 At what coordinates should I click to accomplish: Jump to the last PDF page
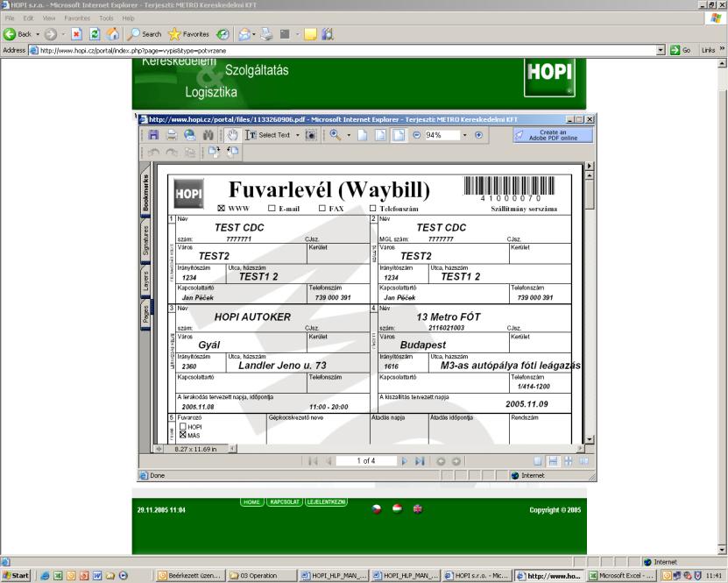coord(420,461)
